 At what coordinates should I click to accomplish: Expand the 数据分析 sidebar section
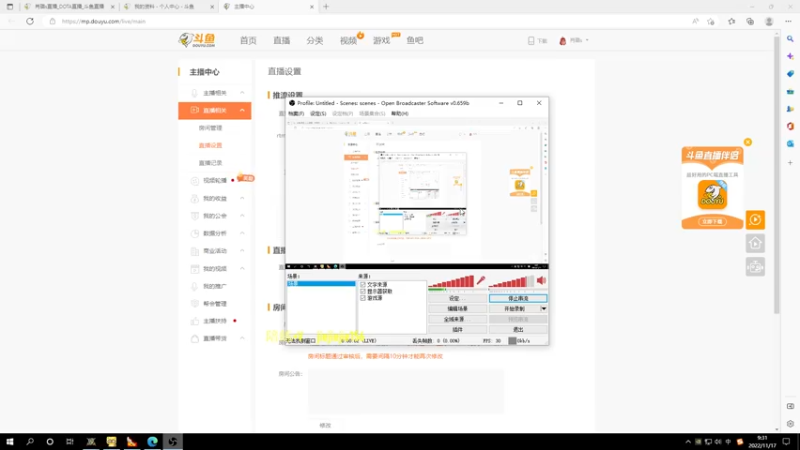click(215, 233)
